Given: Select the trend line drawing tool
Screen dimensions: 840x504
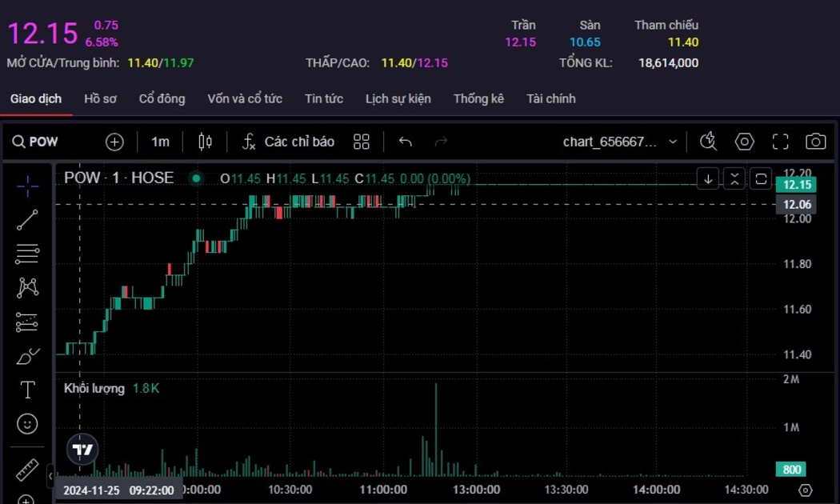Looking at the screenshot, I should [27, 220].
